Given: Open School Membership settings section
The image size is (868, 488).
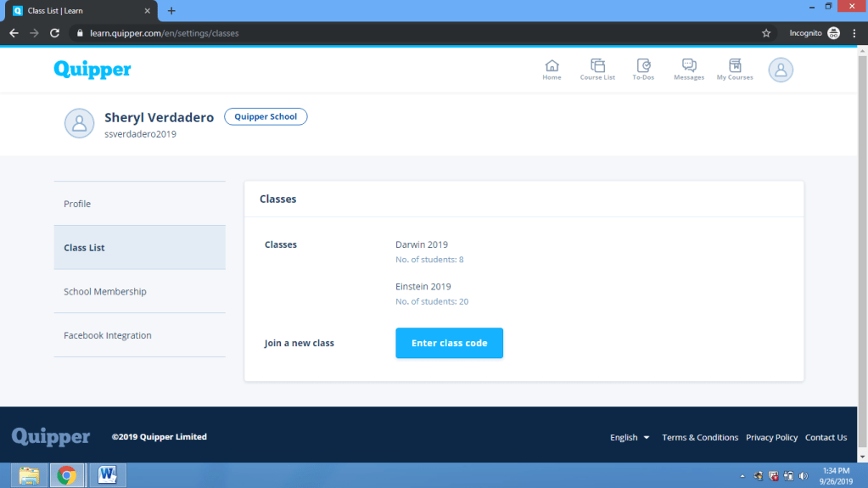Looking at the screenshot, I should pos(105,292).
